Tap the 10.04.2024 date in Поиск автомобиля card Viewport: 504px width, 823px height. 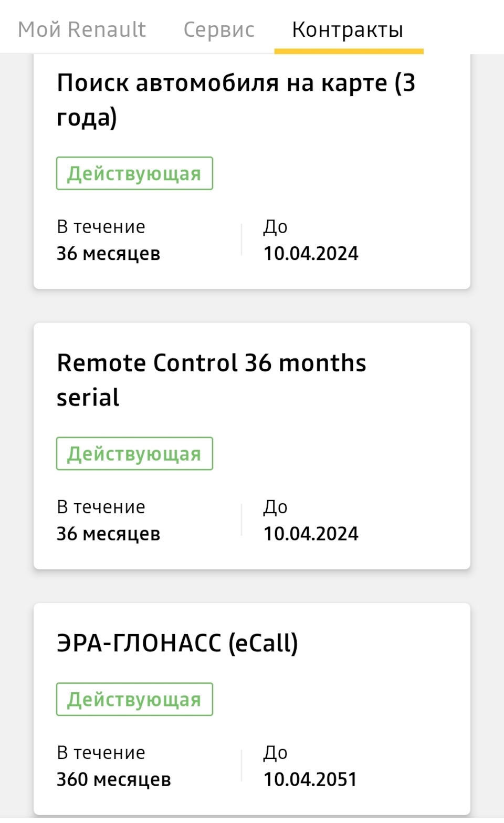[311, 254]
